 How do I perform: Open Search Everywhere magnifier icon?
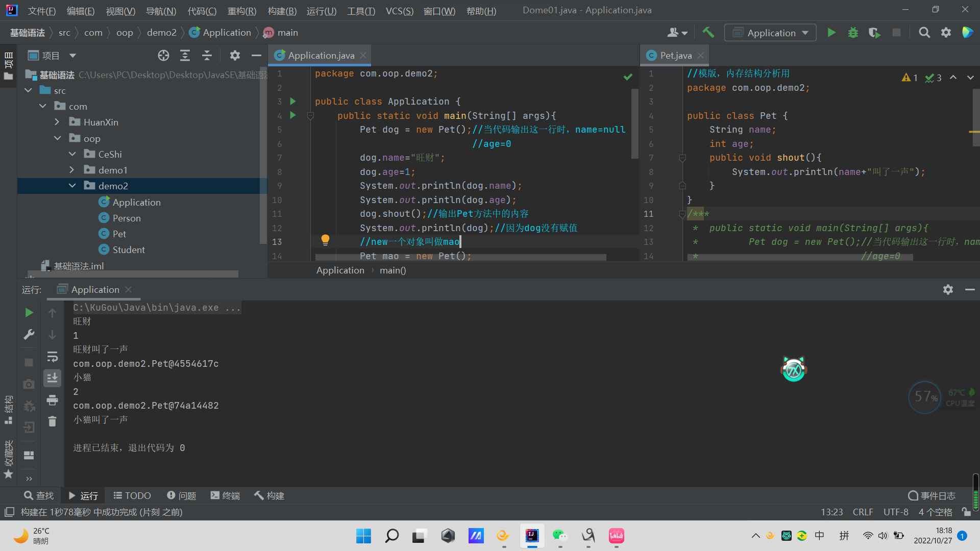[924, 33]
